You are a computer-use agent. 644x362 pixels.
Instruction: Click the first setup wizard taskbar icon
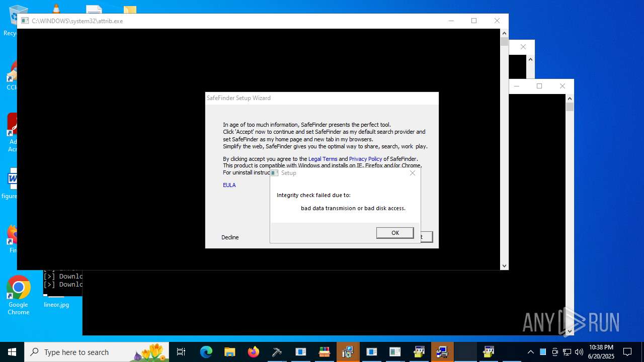click(x=419, y=352)
